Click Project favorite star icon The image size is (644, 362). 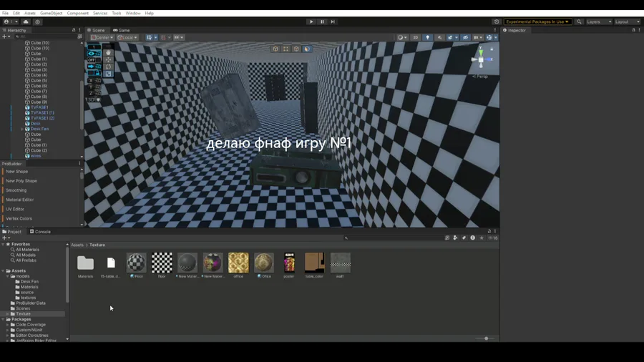[482, 238]
